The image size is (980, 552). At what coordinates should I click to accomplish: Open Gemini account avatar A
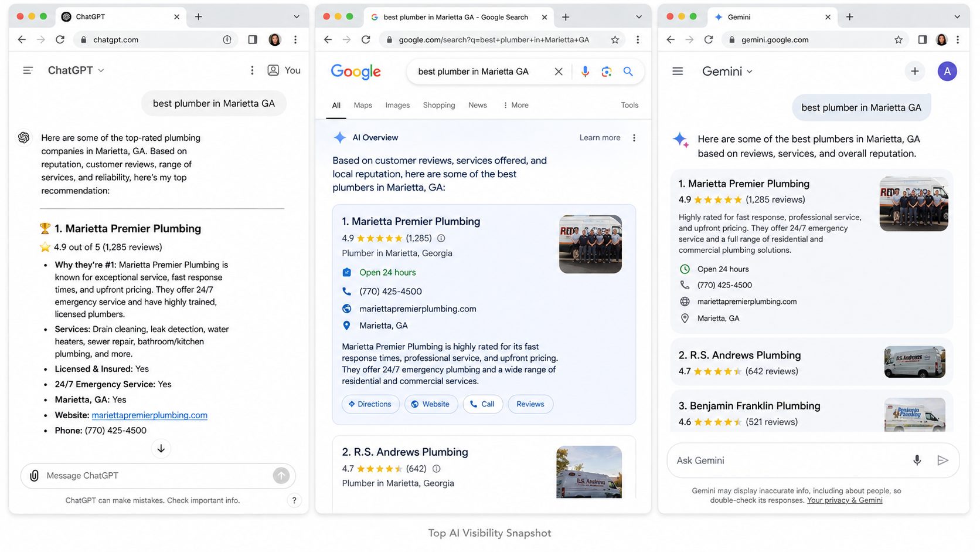(947, 72)
